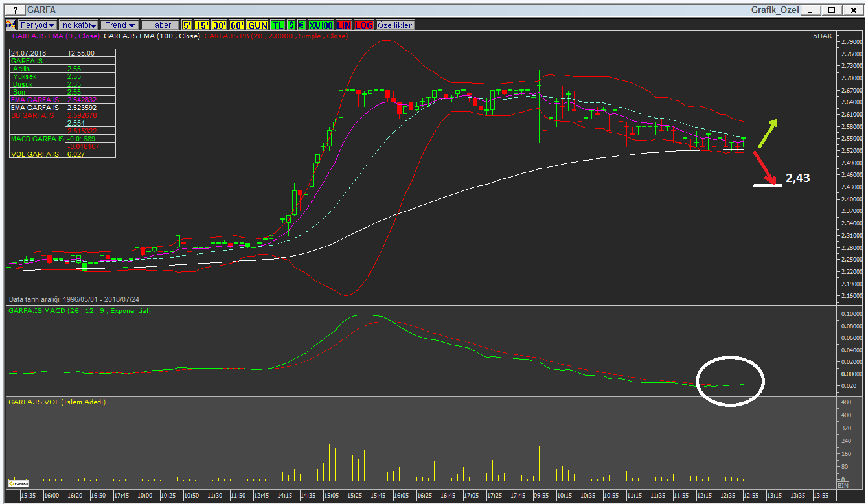Click the Data tarih aralığı info text

[x=73, y=299]
